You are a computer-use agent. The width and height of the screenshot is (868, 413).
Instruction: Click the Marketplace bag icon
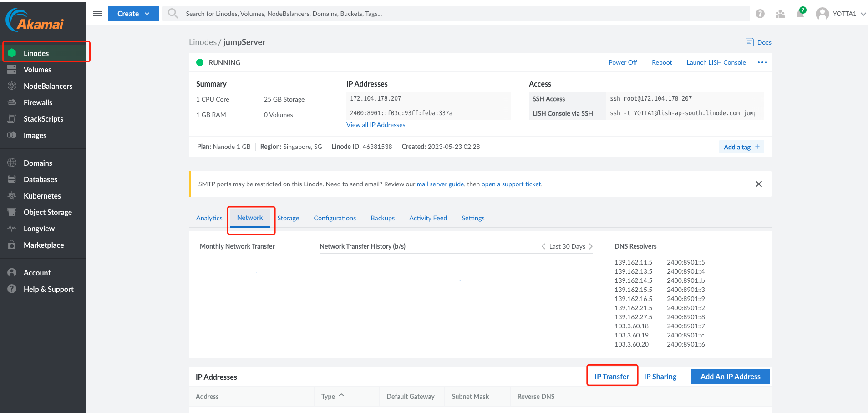[x=12, y=245]
